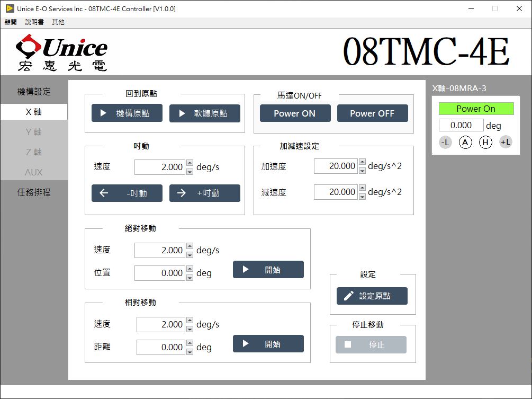
Task: Click the A circle indicator
Action: (x=465, y=142)
